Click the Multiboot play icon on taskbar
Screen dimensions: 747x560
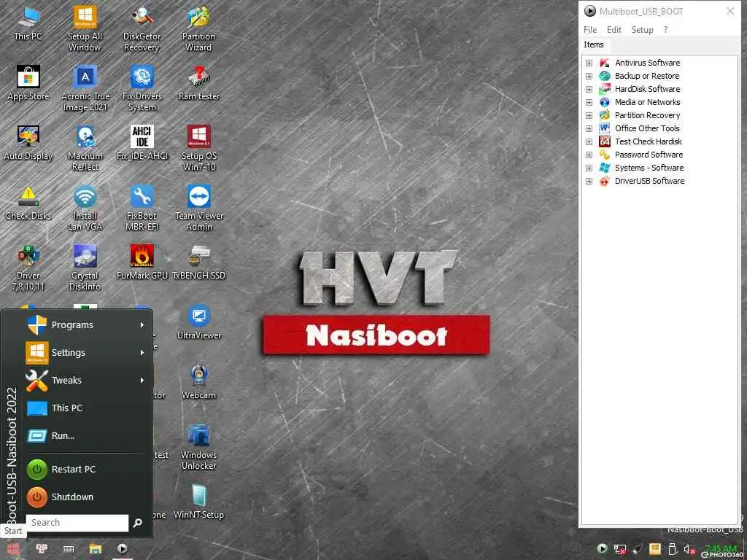[123, 549]
